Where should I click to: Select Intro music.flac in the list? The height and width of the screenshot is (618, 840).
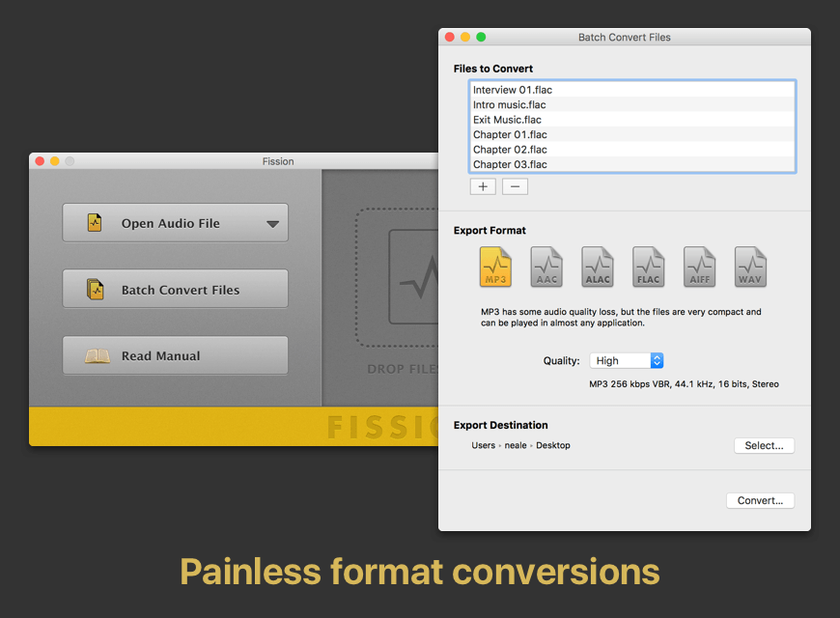click(509, 104)
